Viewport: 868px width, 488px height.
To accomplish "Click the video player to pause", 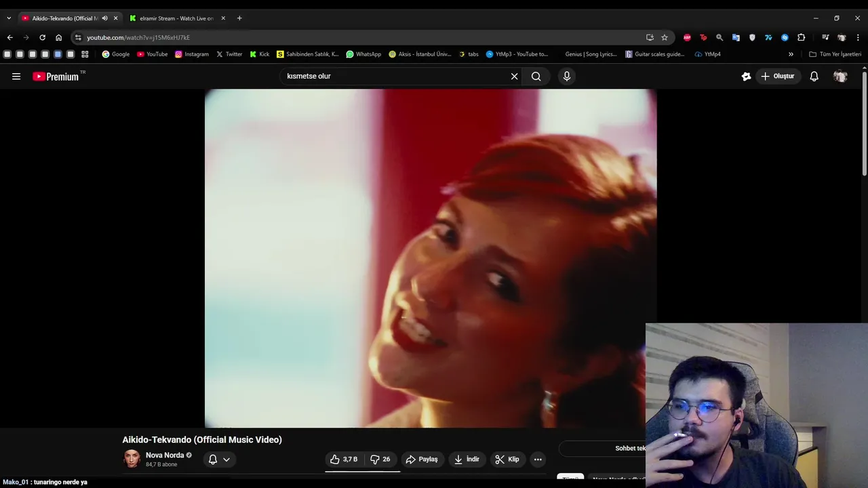I will pyautogui.click(x=431, y=258).
